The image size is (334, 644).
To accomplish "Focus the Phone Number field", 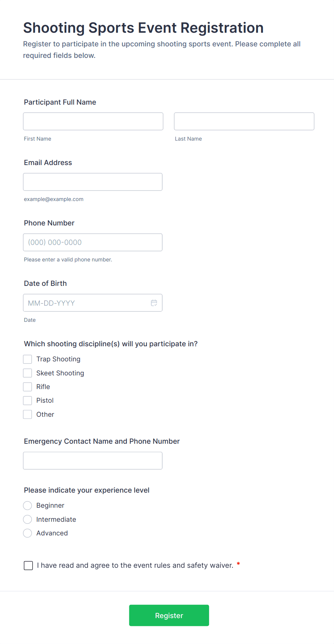I will pos(93,242).
